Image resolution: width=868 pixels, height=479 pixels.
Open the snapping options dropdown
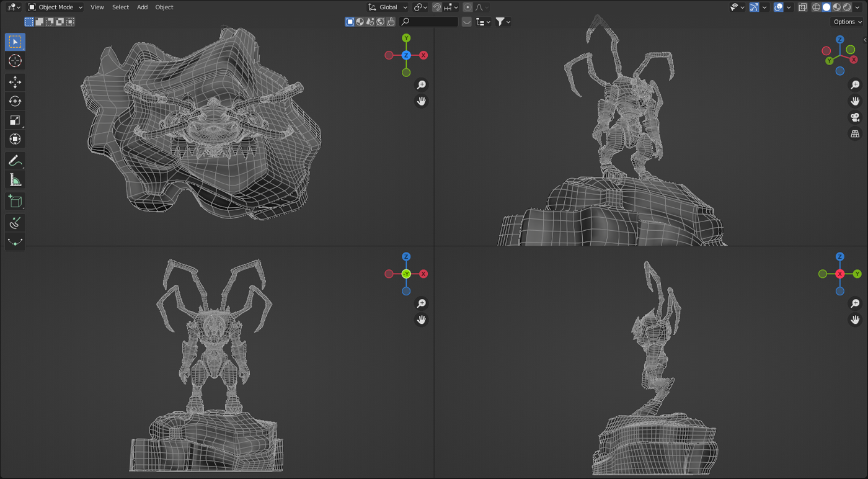tap(451, 7)
